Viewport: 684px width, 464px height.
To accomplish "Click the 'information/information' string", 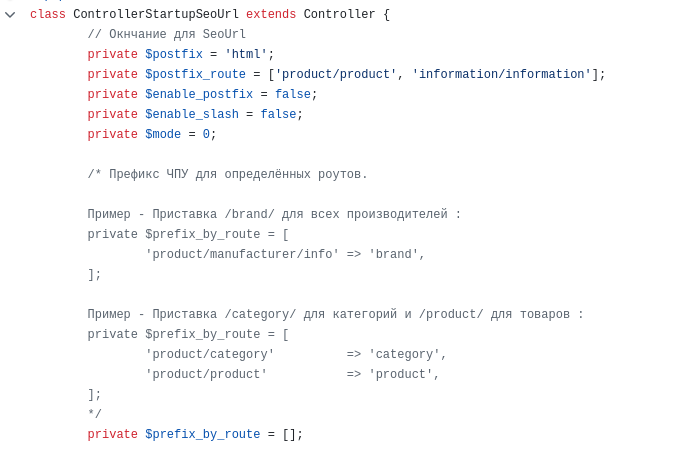I will tap(501, 75).
